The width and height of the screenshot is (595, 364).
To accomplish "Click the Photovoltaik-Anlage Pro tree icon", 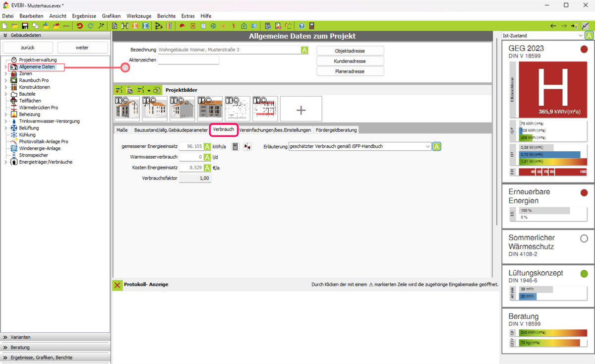I will click(x=14, y=141).
